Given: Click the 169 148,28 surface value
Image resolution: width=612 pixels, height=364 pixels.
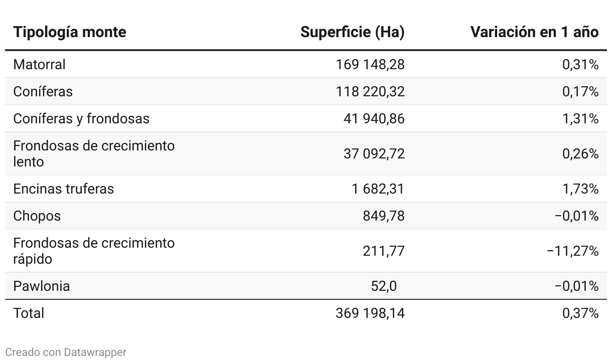Looking at the screenshot, I should 370,65.
